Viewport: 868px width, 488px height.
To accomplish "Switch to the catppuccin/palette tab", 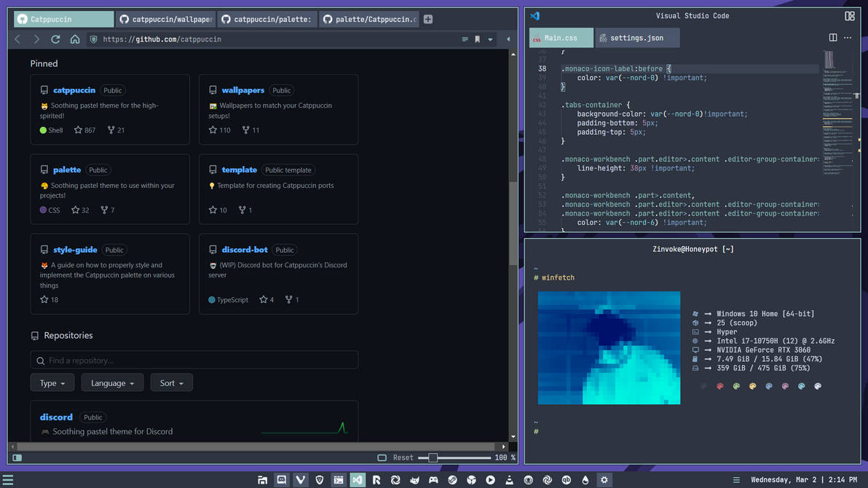I will point(267,20).
